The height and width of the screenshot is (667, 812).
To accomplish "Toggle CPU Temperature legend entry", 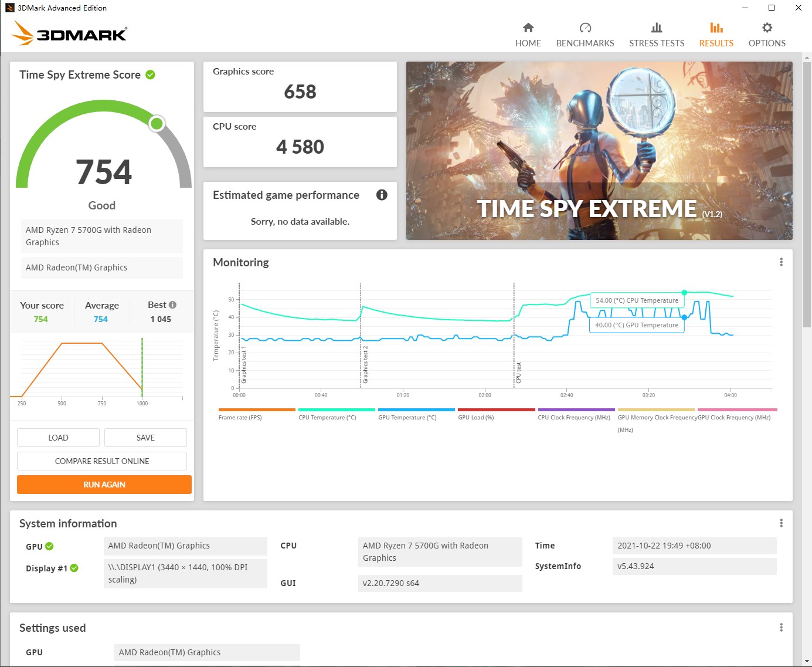I will [337, 414].
